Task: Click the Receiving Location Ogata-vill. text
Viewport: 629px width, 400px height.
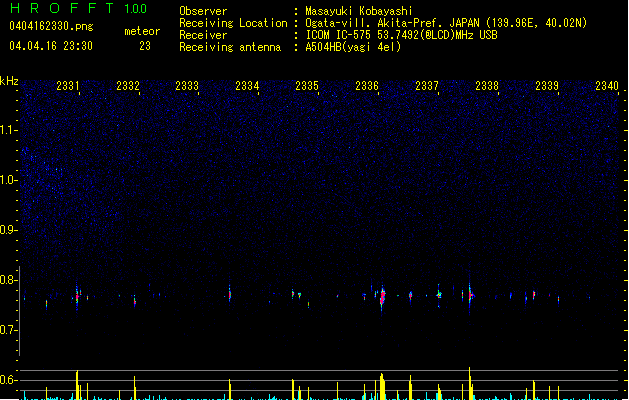Action: (446, 23)
